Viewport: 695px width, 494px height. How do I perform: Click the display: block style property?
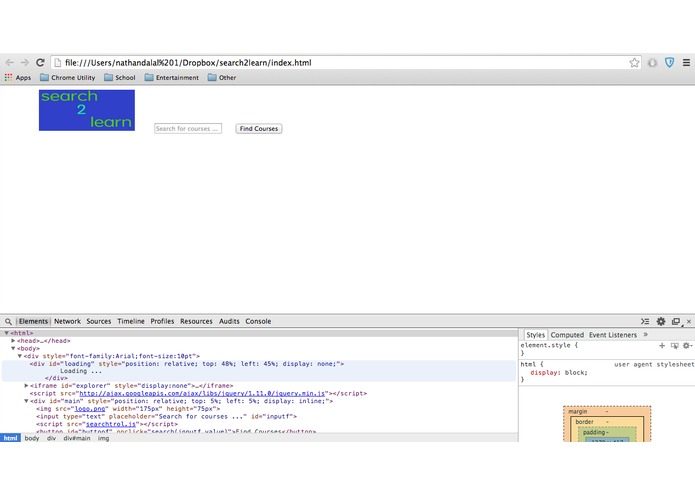point(559,373)
